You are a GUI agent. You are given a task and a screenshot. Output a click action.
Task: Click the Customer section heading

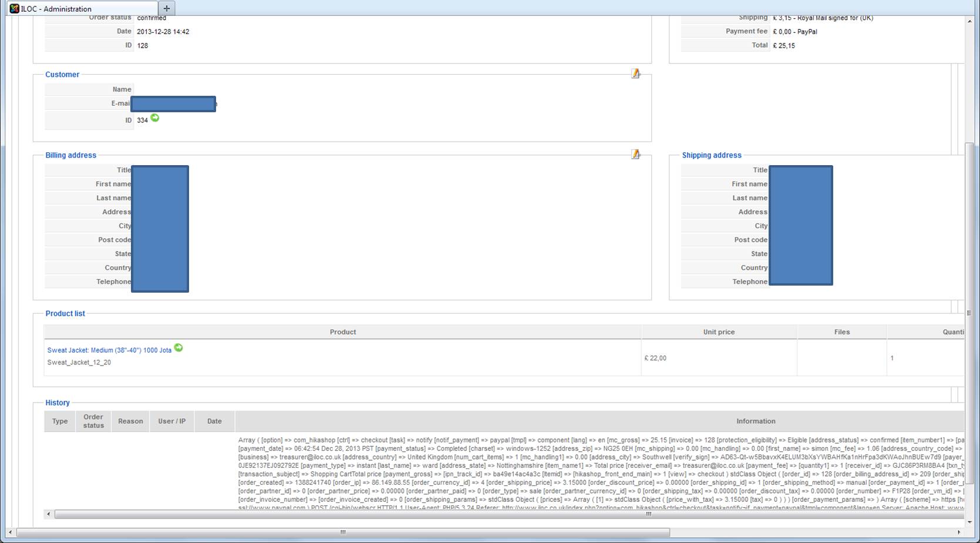tap(62, 75)
